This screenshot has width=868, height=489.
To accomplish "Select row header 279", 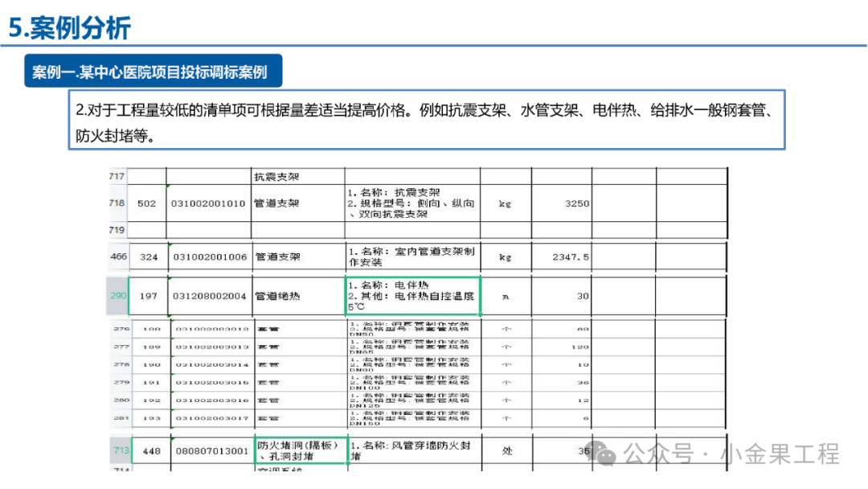I will click(x=121, y=382).
